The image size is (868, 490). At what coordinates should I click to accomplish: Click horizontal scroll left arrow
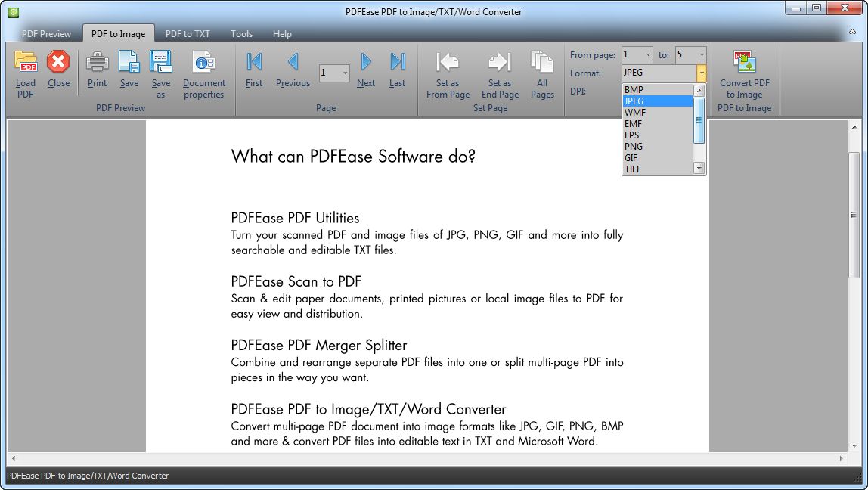14,458
